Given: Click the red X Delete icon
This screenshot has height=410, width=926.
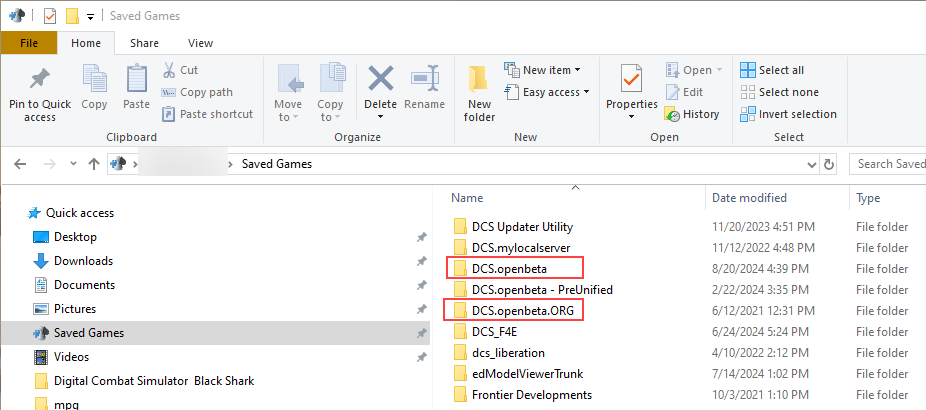Looking at the screenshot, I should [381, 79].
